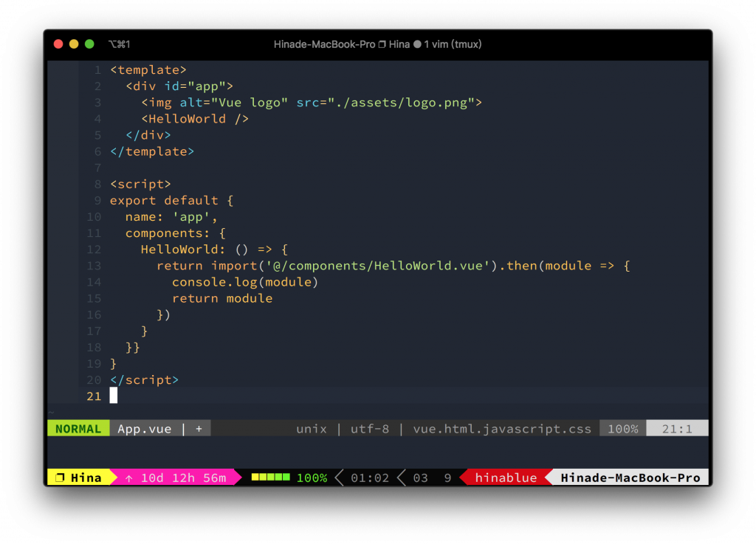The image size is (756, 544).
Task: Click the window title 'Hinade-MacBook-Pro Hina 1 vim (tmux)'
Action: click(377, 44)
